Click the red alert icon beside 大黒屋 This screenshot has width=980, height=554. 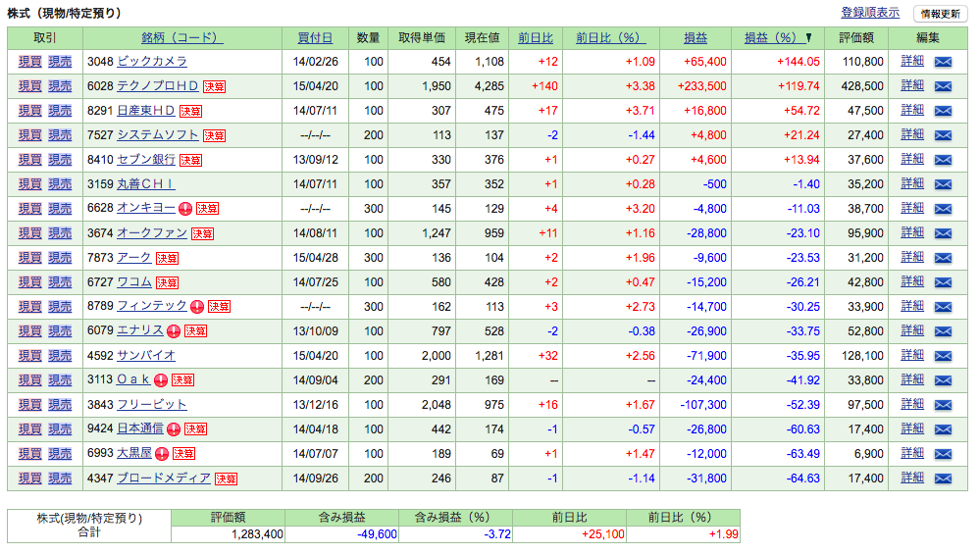pyautogui.click(x=162, y=453)
